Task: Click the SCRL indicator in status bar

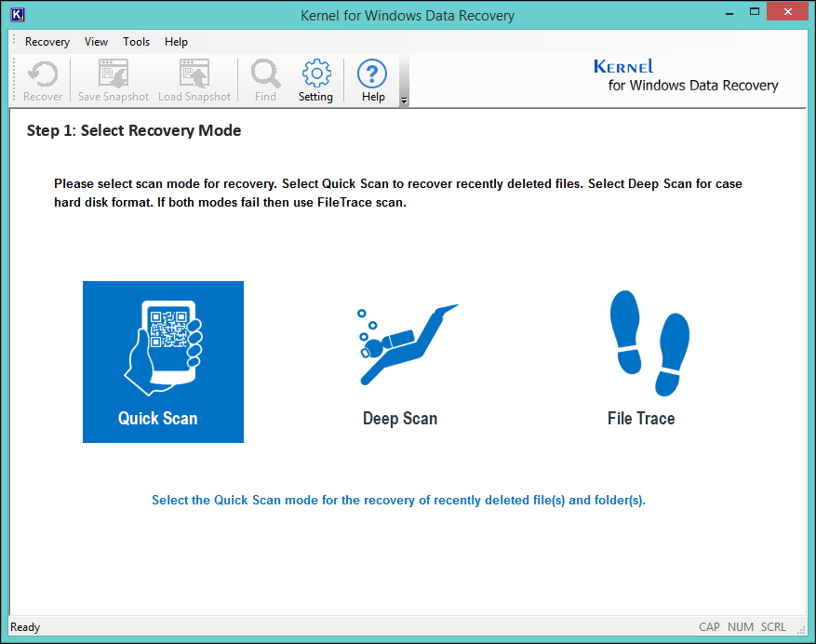Action: click(x=773, y=627)
